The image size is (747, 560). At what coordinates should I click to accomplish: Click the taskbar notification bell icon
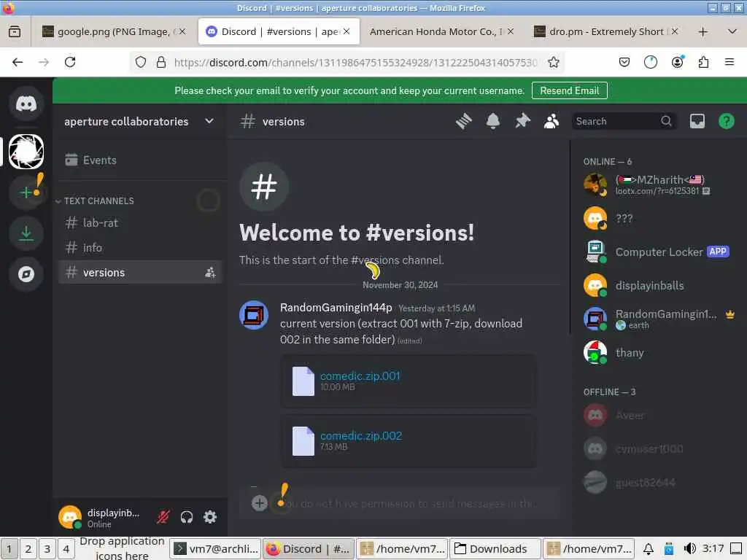(x=648, y=549)
